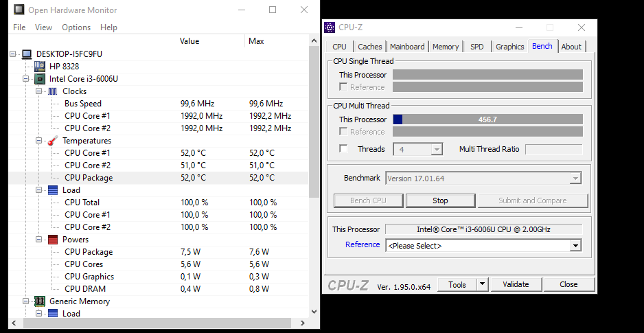Screen dimensions: 644x333
Task: Click the Intel Core i3-6006U chip icon
Action: tap(40, 79)
